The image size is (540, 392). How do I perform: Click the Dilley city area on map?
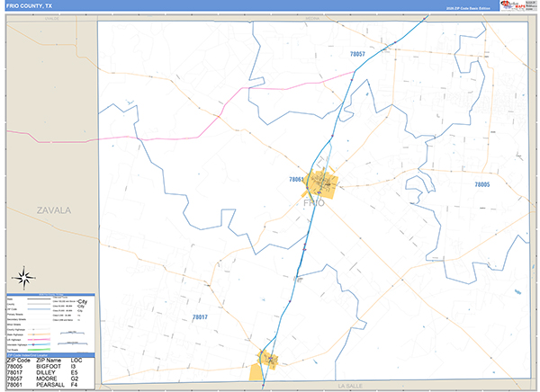pos(265,365)
